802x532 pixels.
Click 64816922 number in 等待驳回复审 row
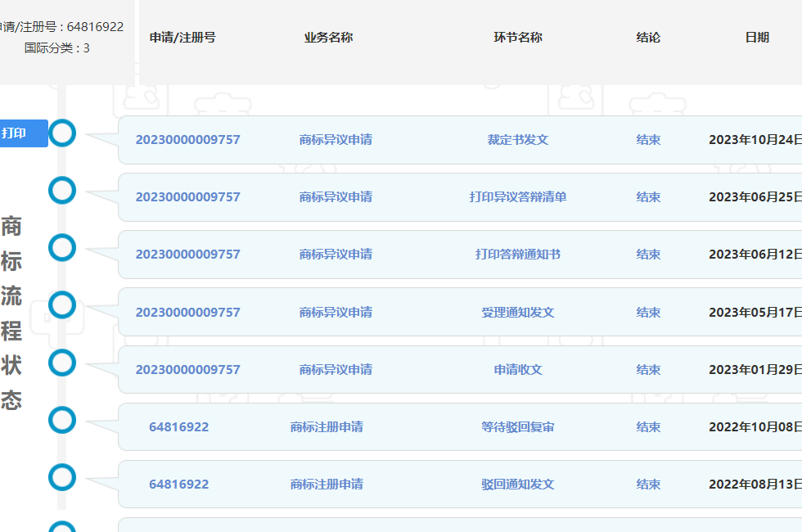pos(178,427)
